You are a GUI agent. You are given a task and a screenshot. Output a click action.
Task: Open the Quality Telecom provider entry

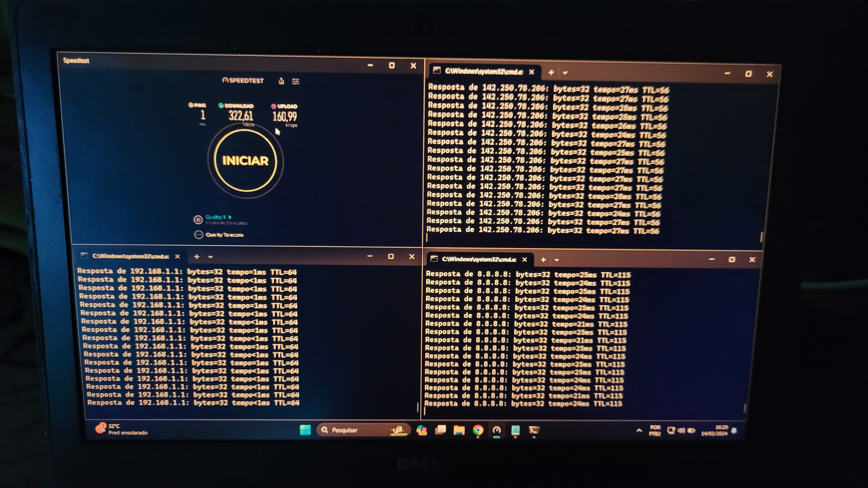click(224, 235)
